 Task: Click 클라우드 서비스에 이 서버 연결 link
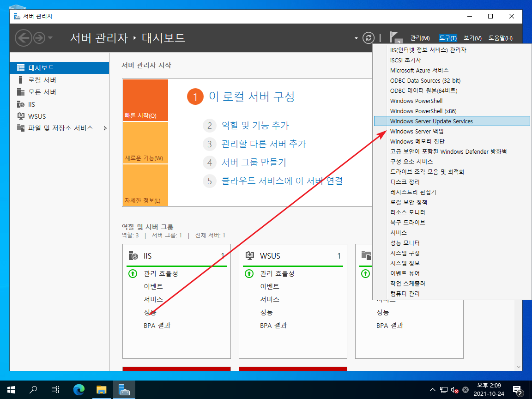282,181
